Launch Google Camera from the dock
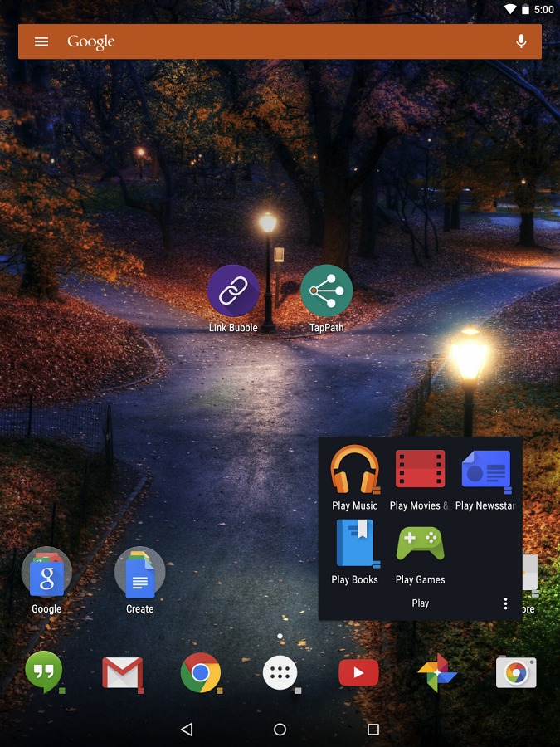The image size is (560, 747). [x=516, y=672]
